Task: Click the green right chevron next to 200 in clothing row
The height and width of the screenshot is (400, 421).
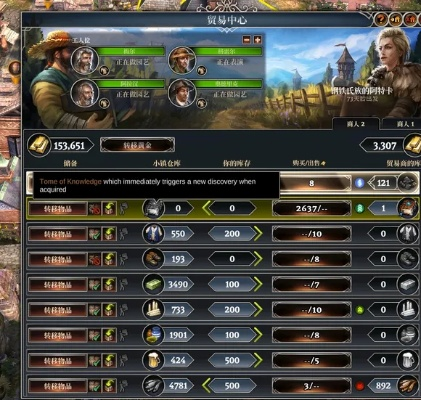Action: pyautogui.click(x=258, y=234)
